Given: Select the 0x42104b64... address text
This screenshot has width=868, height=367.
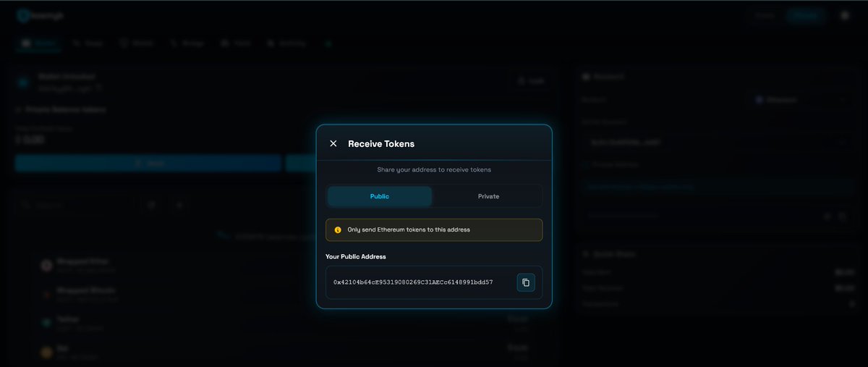Looking at the screenshot, I should (413, 282).
